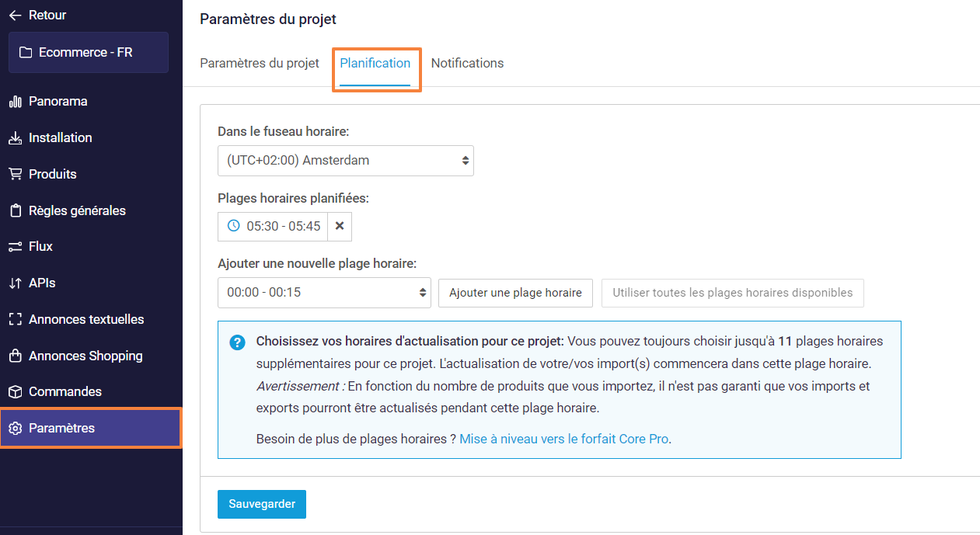Click the Panorama bar chart icon
The width and height of the screenshot is (980, 535).
(x=15, y=102)
